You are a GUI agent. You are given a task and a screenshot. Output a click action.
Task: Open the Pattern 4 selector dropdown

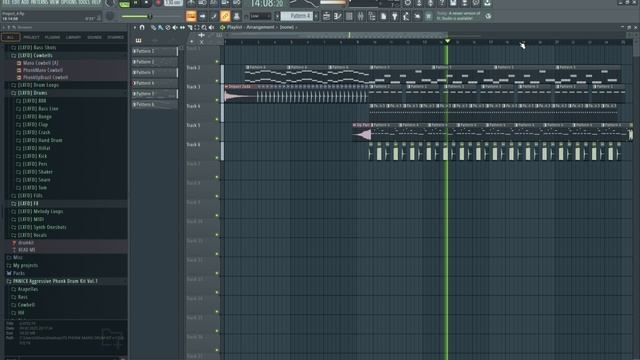click(297, 16)
